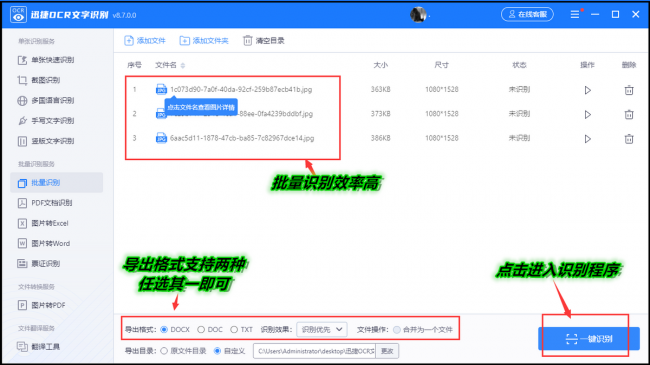Click the user avatar in title bar

click(418, 15)
